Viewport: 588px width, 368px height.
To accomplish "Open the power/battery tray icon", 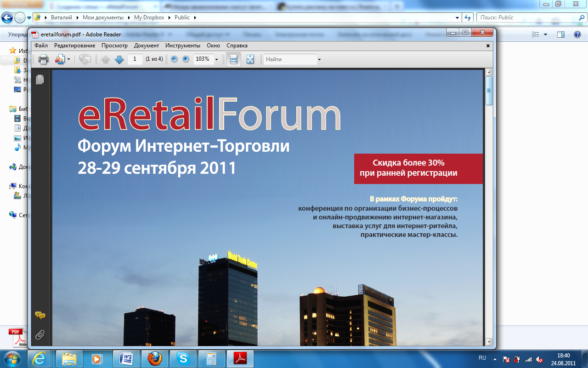I will pos(517,359).
